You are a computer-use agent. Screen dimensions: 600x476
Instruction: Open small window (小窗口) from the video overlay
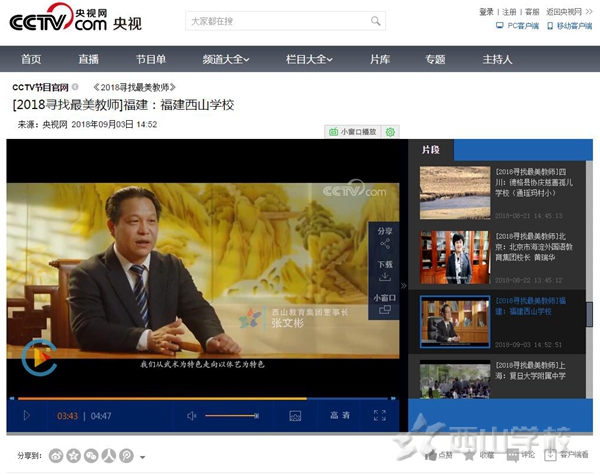[385, 304]
